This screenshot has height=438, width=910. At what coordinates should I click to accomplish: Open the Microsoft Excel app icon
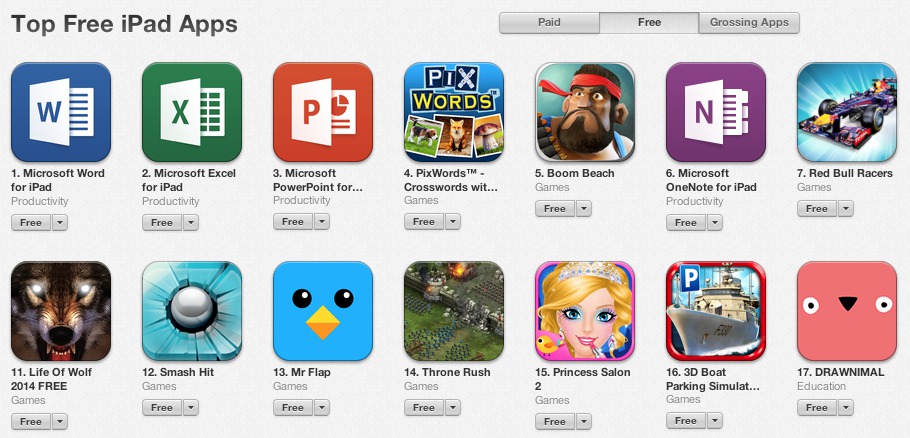192,112
